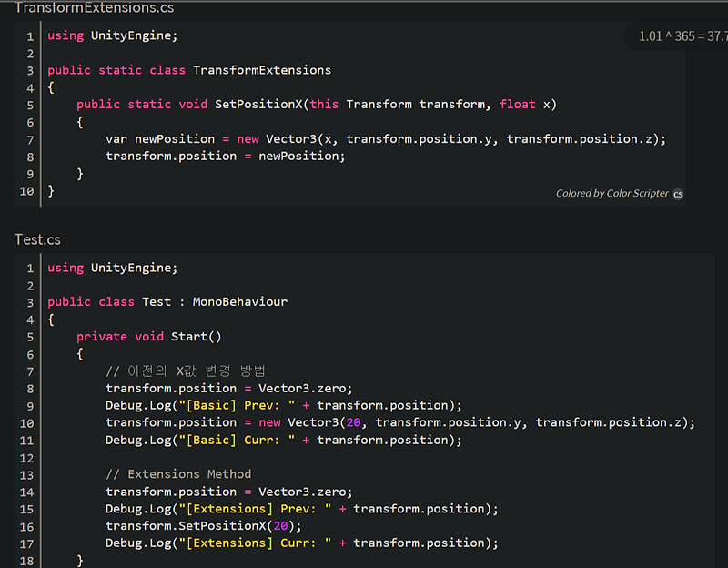Click the 'TransformExtensions.cs' file heading
This screenshot has height=568, width=728.
[x=95, y=7]
